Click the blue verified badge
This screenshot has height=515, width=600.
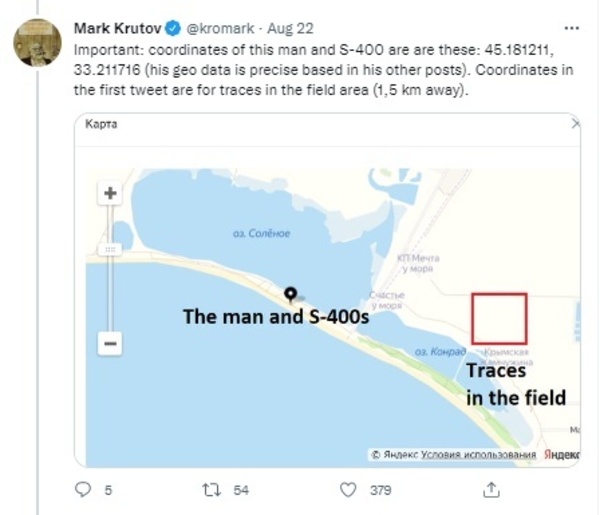tap(176, 29)
